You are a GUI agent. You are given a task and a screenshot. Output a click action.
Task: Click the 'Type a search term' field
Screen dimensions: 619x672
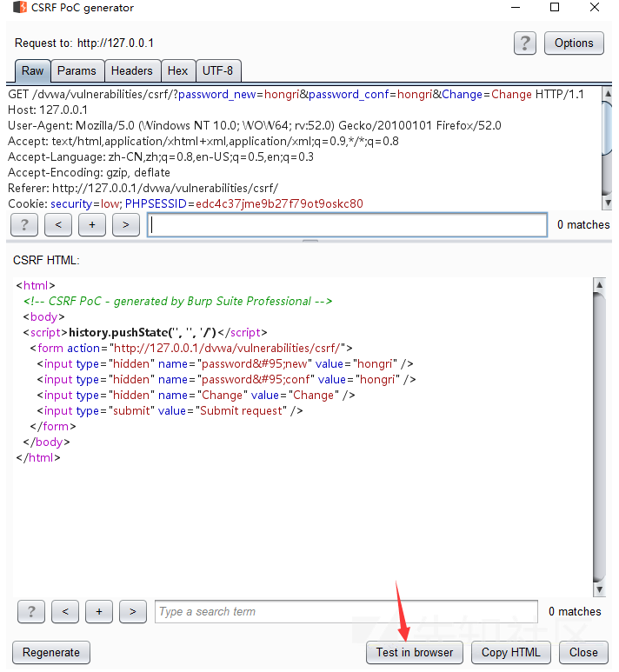point(346,611)
